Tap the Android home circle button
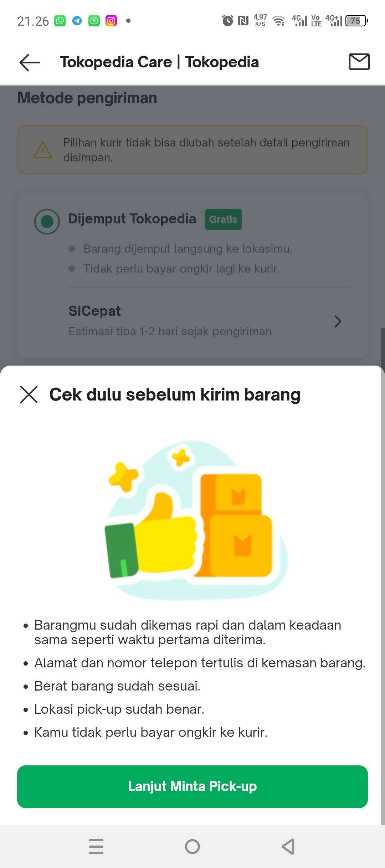The image size is (385, 868). click(x=192, y=846)
